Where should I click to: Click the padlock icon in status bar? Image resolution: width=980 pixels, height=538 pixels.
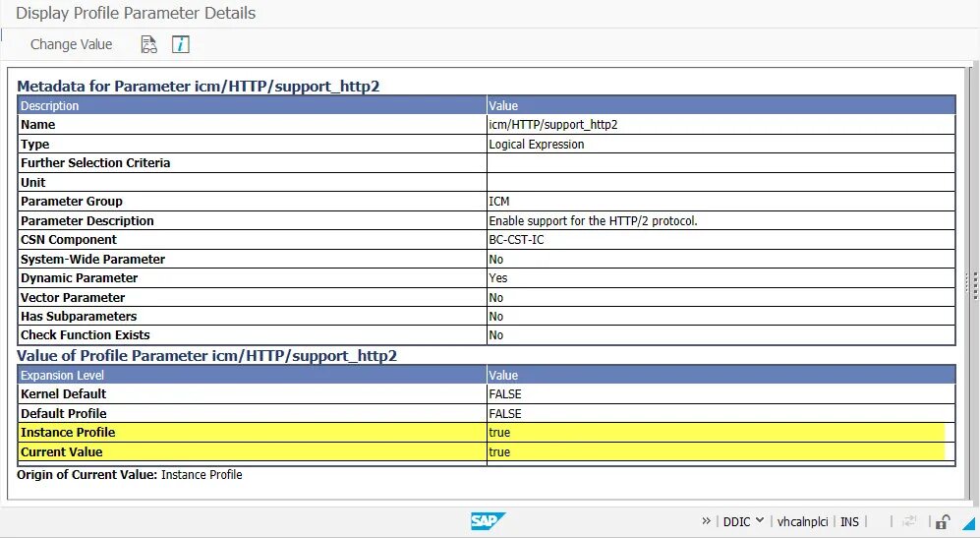click(943, 521)
